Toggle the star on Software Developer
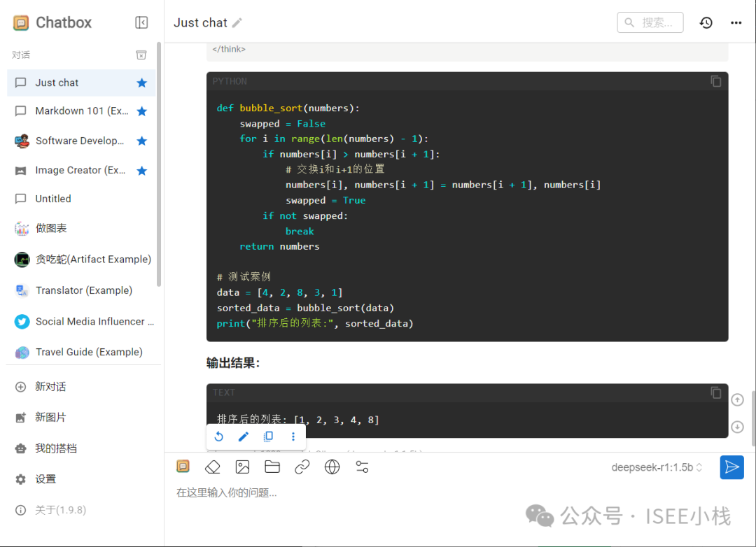 pos(141,141)
